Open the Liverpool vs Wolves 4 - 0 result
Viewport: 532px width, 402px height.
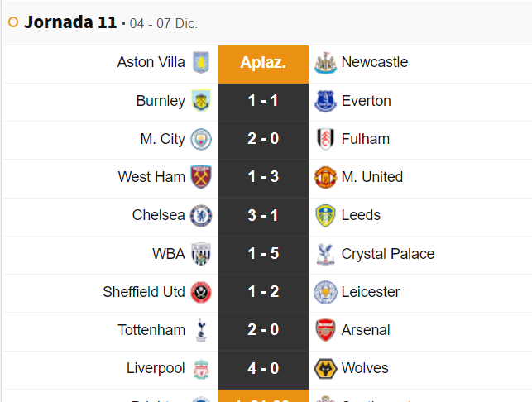click(x=263, y=368)
